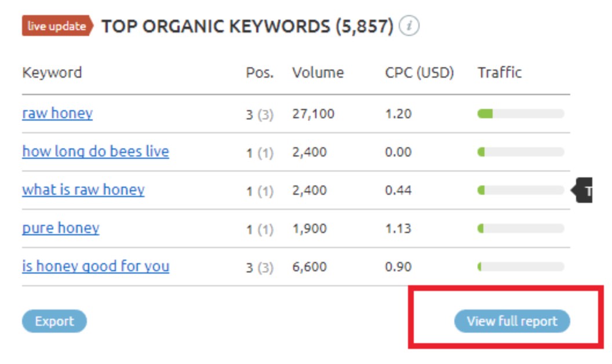Open the 'raw honey' keyword link
Image resolution: width=612 pixels, height=364 pixels.
pyautogui.click(x=57, y=113)
